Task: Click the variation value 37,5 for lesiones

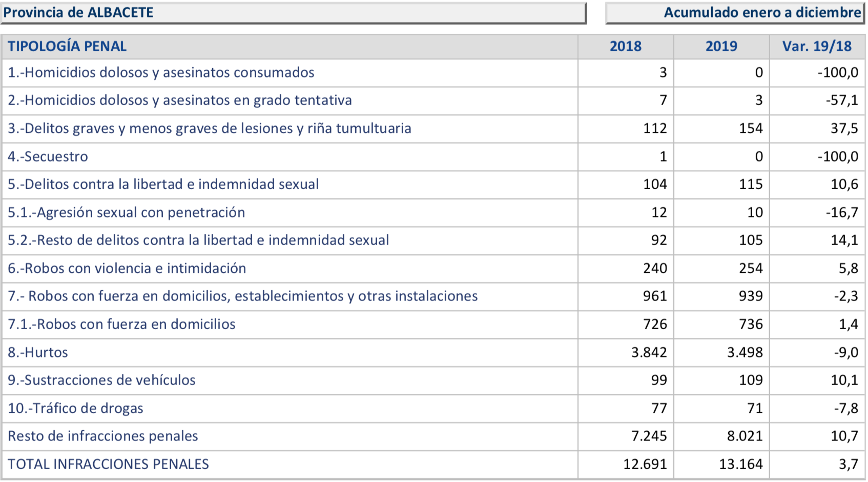Action: point(844,128)
